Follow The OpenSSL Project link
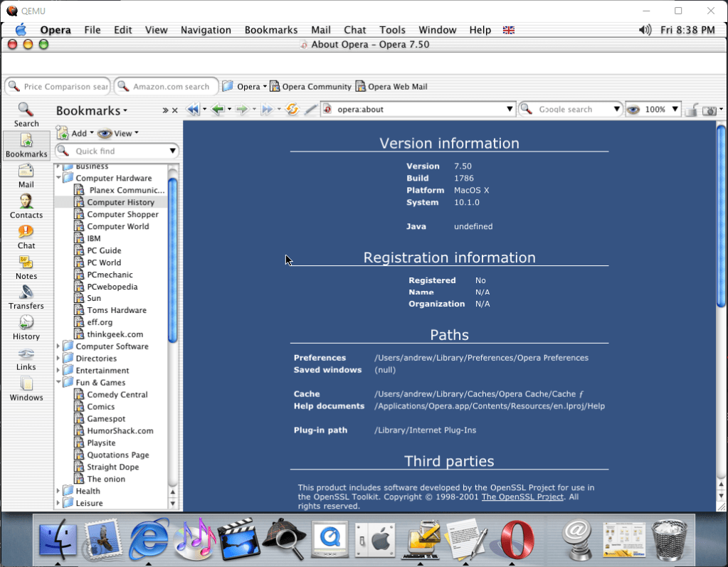This screenshot has width=728, height=567. point(522,497)
